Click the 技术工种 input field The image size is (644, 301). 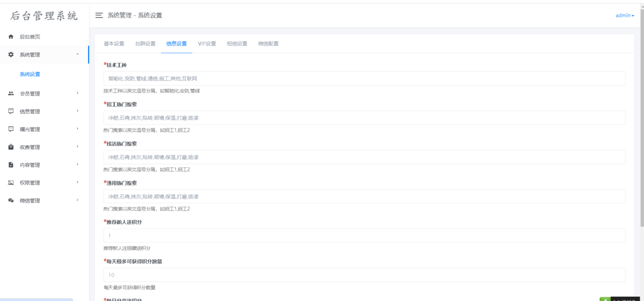[364, 79]
